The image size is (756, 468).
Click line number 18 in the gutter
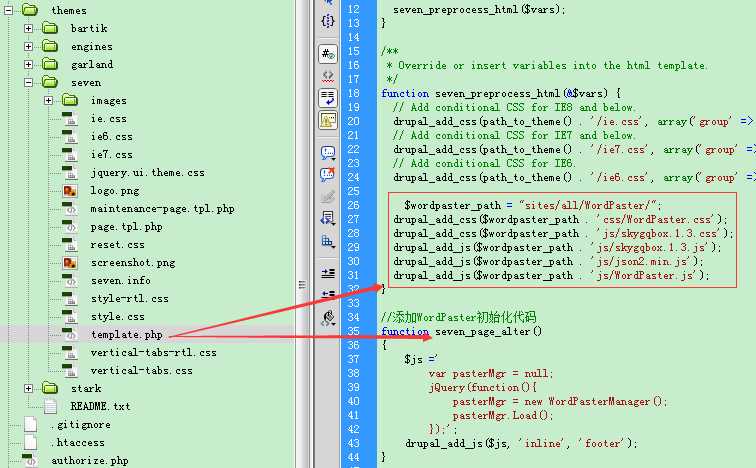(x=353, y=93)
